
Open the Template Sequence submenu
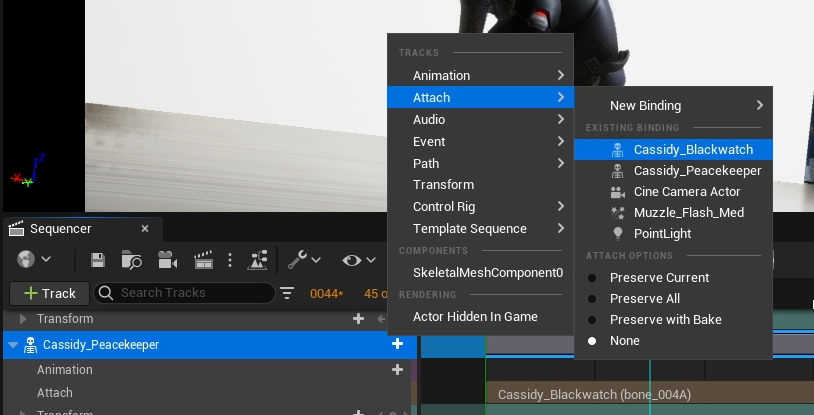[480, 229]
